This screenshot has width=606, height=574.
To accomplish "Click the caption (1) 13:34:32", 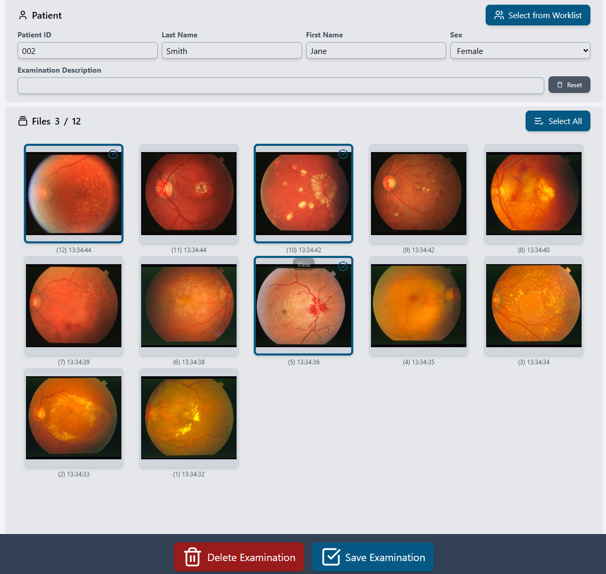I will (189, 474).
